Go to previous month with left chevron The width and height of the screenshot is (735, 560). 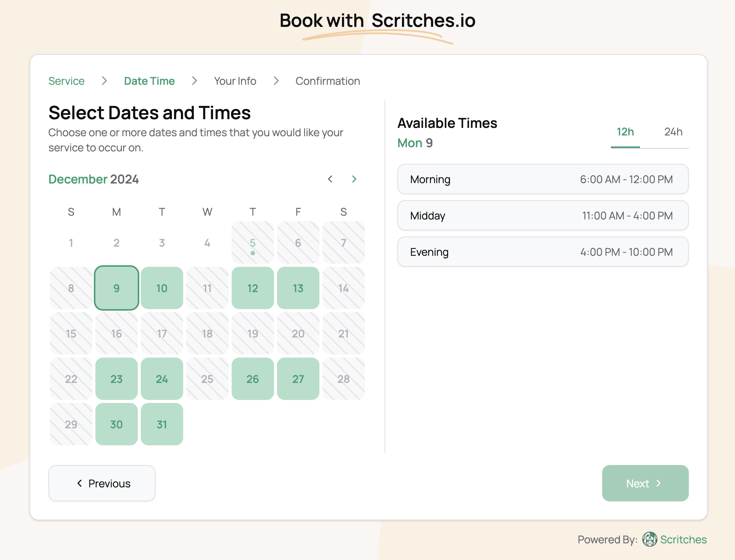pos(330,179)
